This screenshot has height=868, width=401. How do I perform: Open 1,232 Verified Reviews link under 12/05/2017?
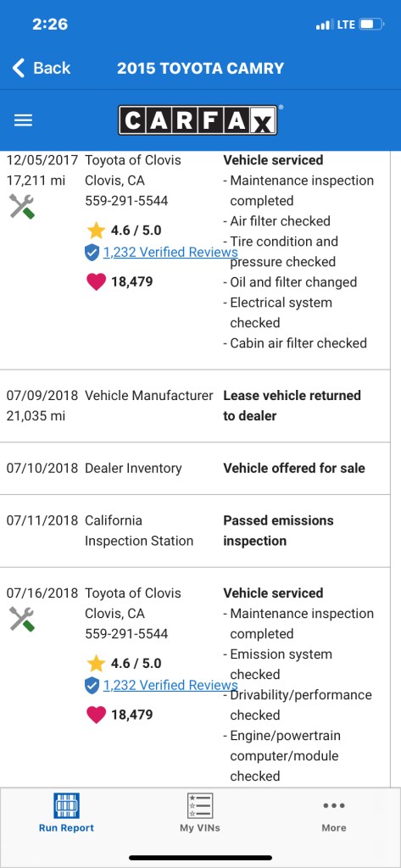(170, 253)
